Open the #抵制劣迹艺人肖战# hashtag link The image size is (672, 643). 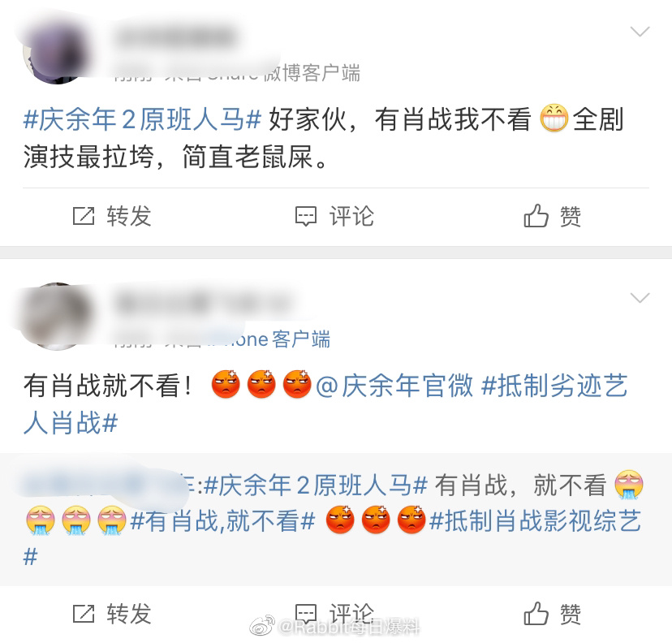325,403
